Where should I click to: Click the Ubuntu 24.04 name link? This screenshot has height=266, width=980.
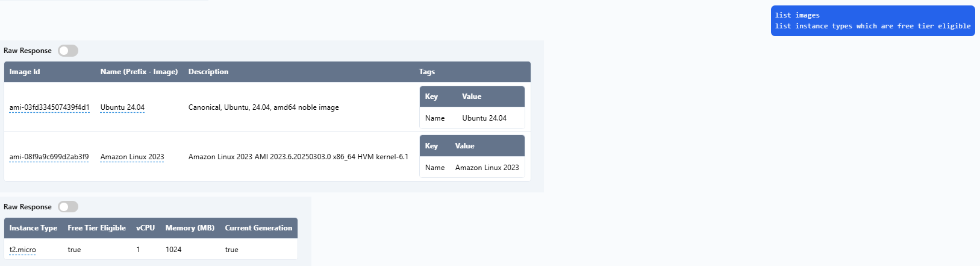point(122,107)
